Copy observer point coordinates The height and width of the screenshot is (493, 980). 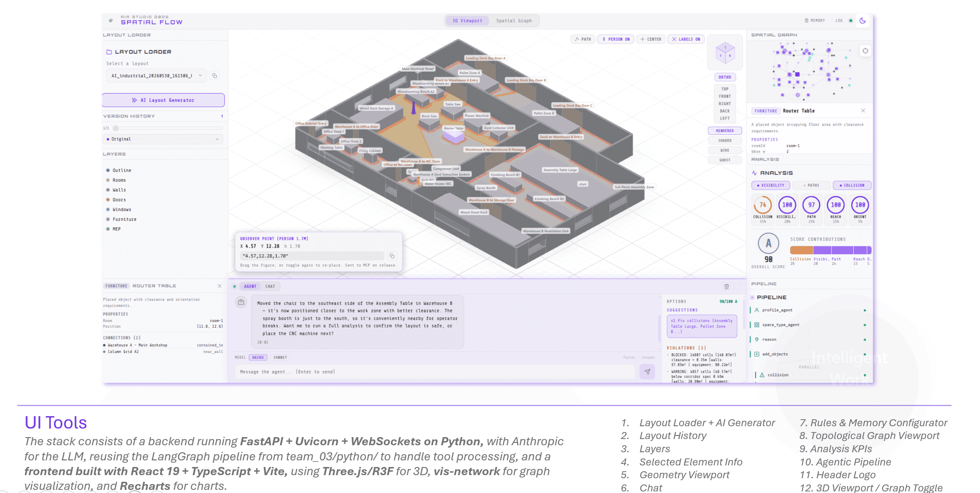pos(392,256)
